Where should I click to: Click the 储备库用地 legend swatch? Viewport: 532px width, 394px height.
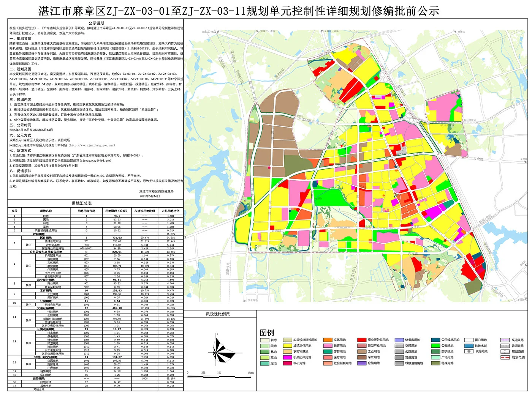click(399, 340)
